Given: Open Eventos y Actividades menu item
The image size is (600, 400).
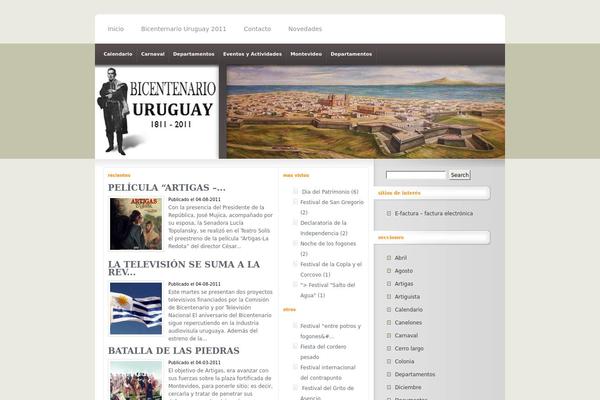Looking at the screenshot, I should 252,54.
